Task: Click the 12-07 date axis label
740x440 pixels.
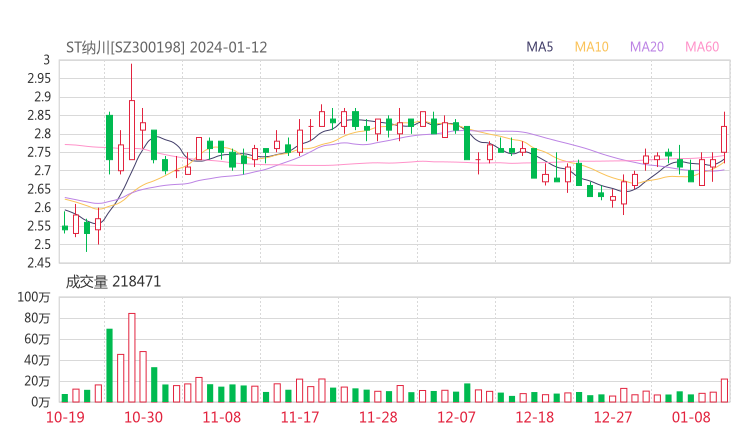Action: [x=456, y=417]
